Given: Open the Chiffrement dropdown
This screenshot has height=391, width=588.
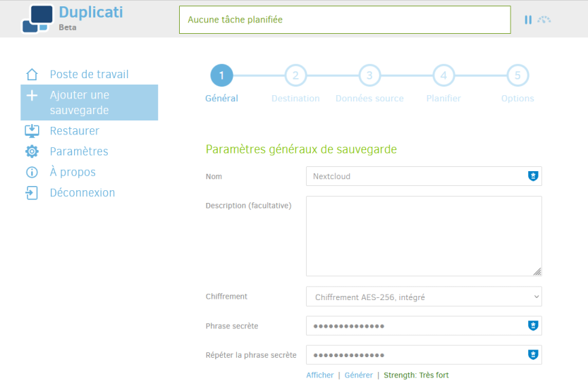Looking at the screenshot, I should pos(424,297).
